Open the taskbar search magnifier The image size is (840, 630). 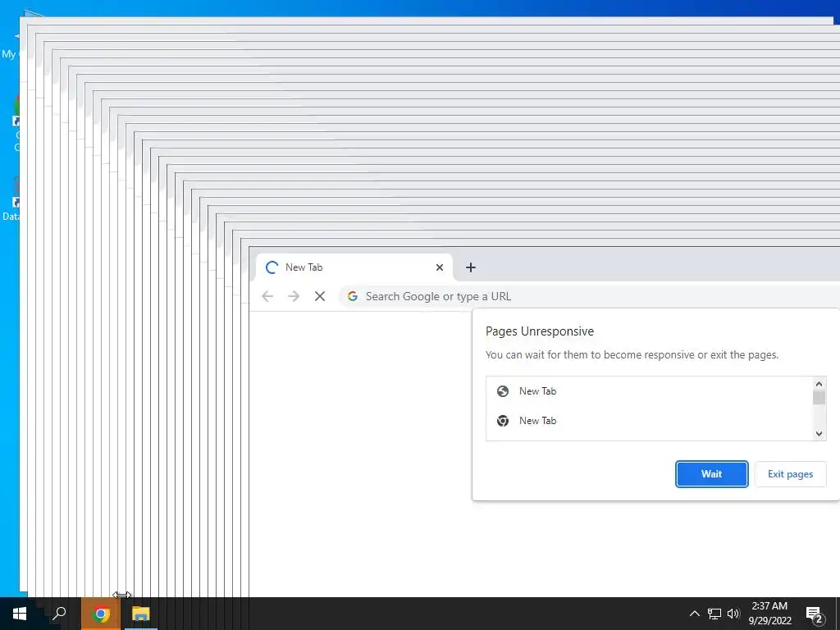pyautogui.click(x=59, y=614)
